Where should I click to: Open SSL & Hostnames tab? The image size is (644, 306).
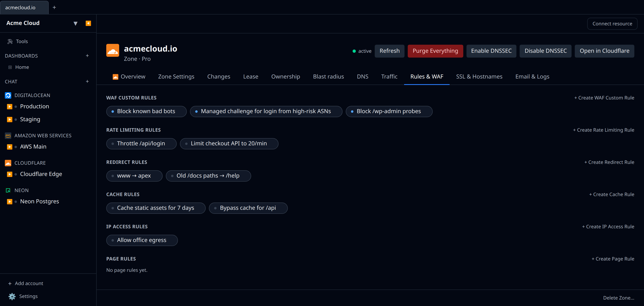click(479, 76)
